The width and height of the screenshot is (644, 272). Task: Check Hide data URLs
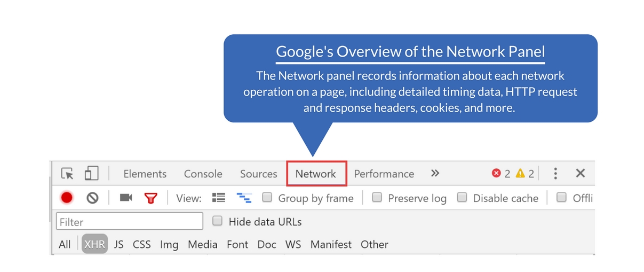[x=218, y=221]
